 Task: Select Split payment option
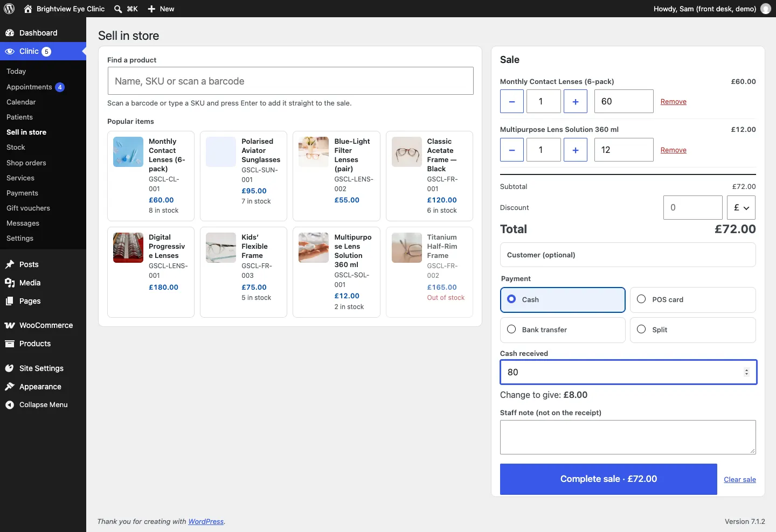click(x=693, y=330)
